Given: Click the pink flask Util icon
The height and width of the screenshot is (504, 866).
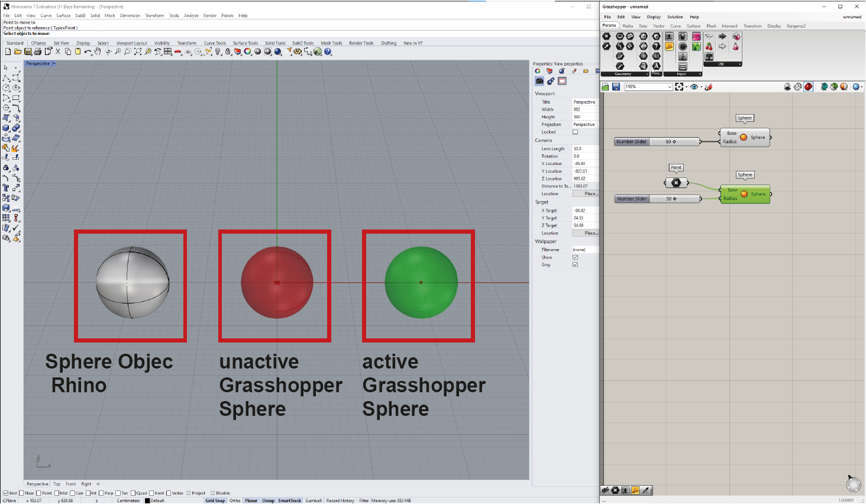Looking at the screenshot, I should (736, 46).
